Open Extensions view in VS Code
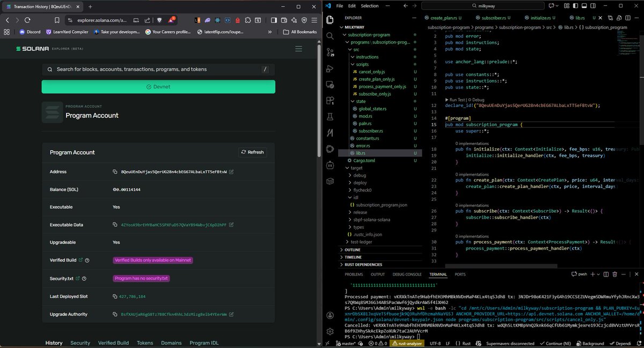This screenshot has width=644, height=348. click(x=330, y=100)
